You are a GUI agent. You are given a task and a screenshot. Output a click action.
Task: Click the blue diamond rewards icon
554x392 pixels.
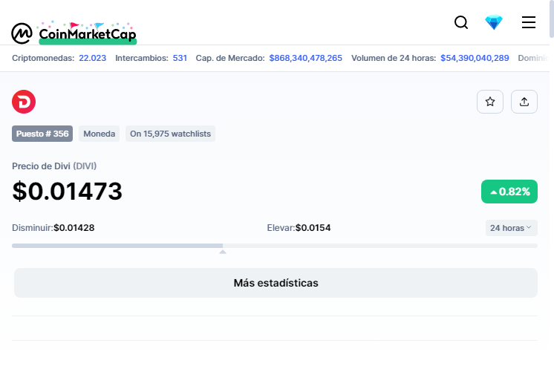tap(494, 22)
